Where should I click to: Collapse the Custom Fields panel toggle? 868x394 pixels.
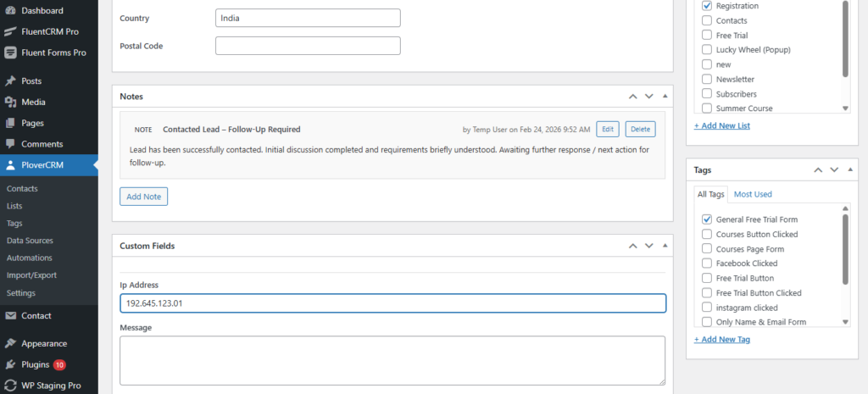point(665,246)
